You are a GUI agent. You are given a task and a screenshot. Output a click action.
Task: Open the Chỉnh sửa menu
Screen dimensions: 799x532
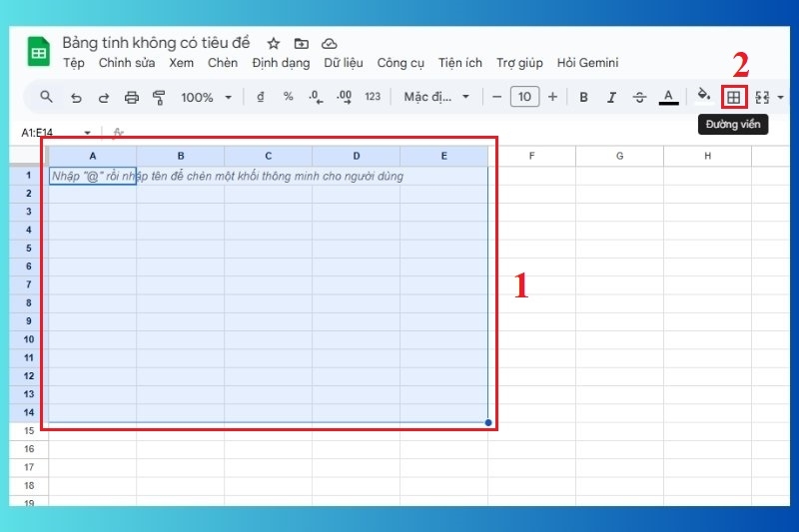tap(127, 63)
